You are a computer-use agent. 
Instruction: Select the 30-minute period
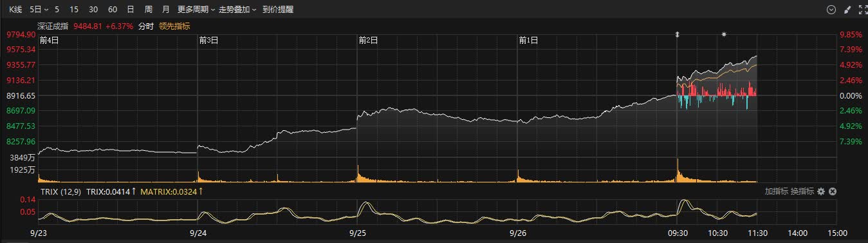(93, 10)
